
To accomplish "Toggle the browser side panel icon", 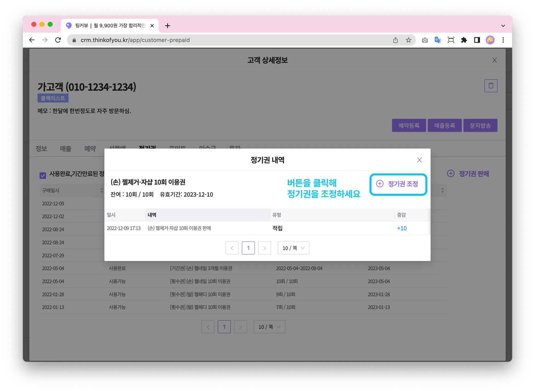I will (477, 40).
